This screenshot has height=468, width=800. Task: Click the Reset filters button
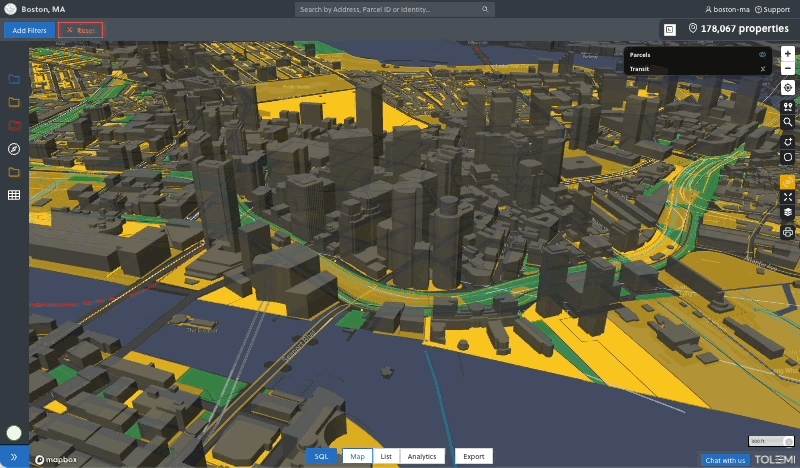(80, 30)
